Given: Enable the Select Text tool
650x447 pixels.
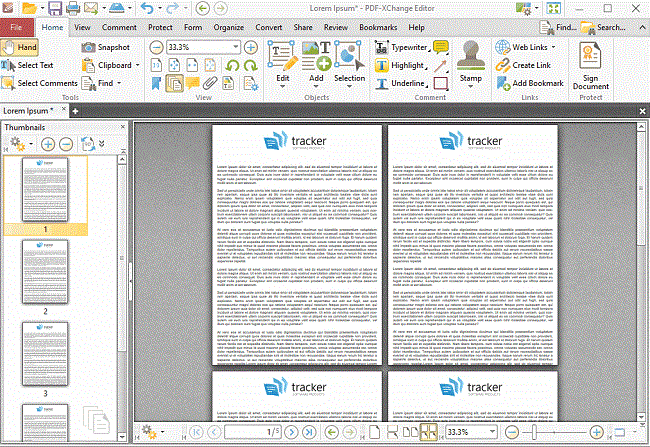Looking at the screenshot, I should (x=28, y=65).
